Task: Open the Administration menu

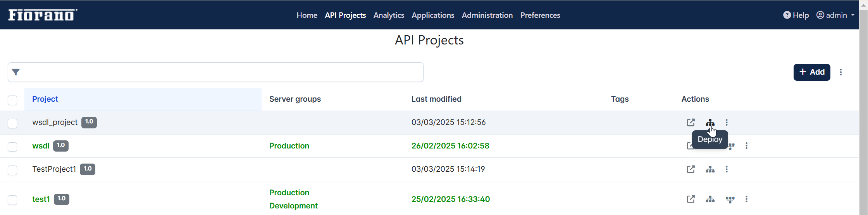Action: tap(487, 15)
